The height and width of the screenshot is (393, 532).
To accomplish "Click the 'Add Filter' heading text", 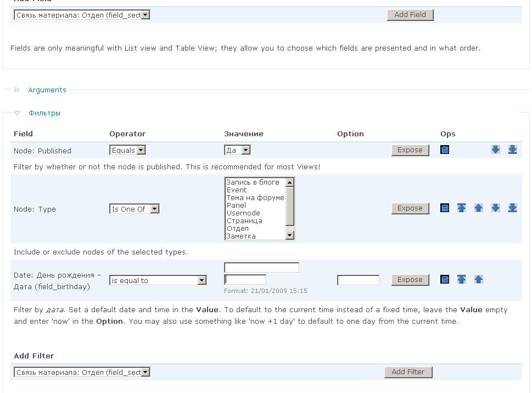I will pos(34,356).
